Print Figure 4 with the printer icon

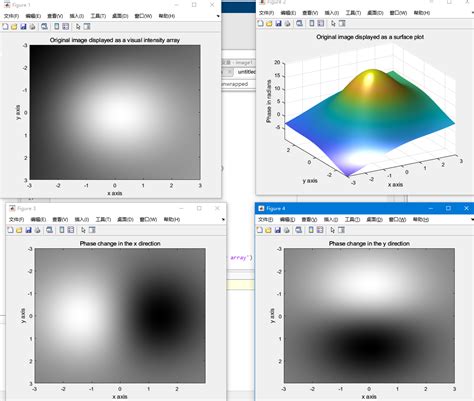coord(287,230)
